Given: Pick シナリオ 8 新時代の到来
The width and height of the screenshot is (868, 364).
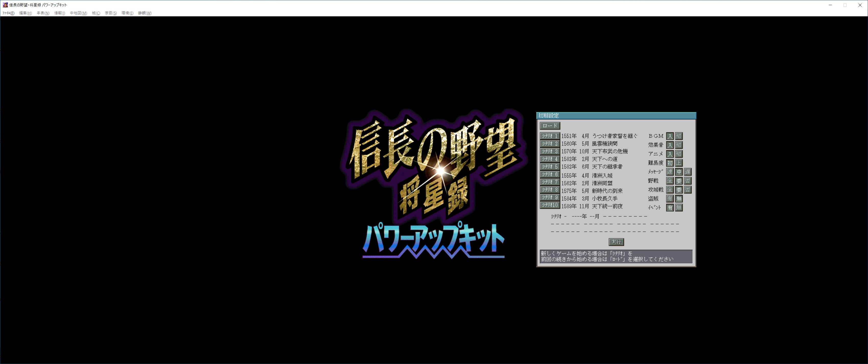Looking at the screenshot, I should [x=550, y=190].
